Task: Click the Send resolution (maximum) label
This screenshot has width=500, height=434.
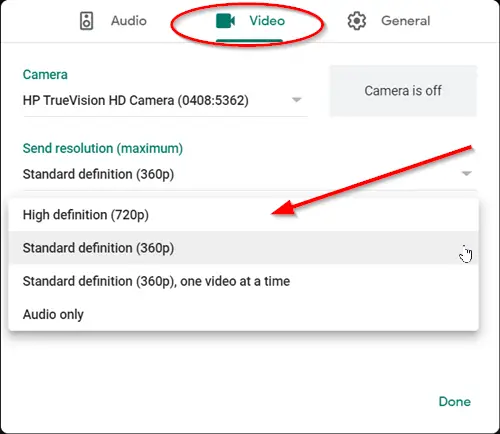Action: coord(103,148)
